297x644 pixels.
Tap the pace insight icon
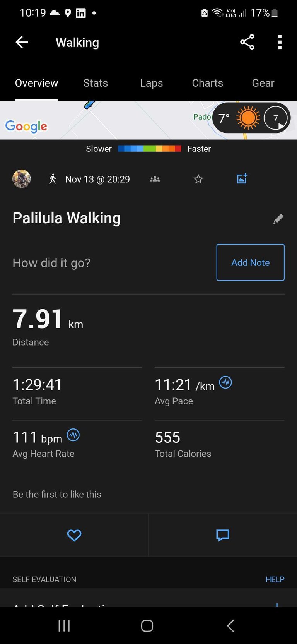[x=225, y=382]
